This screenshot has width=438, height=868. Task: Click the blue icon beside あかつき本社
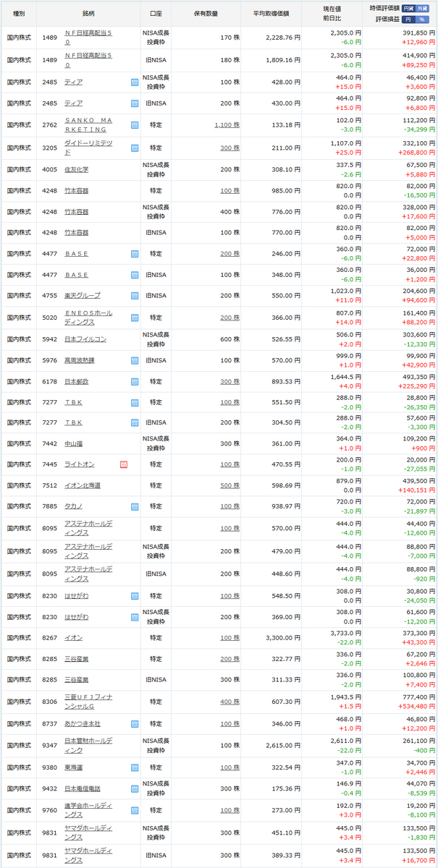(x=135, y=723)
